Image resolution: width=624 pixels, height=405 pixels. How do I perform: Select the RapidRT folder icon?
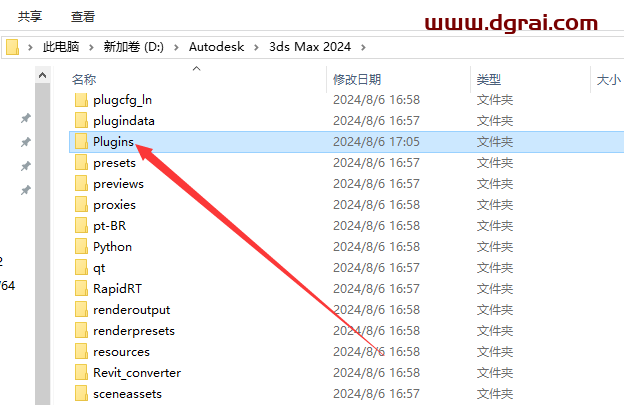(x=81, y=289)
